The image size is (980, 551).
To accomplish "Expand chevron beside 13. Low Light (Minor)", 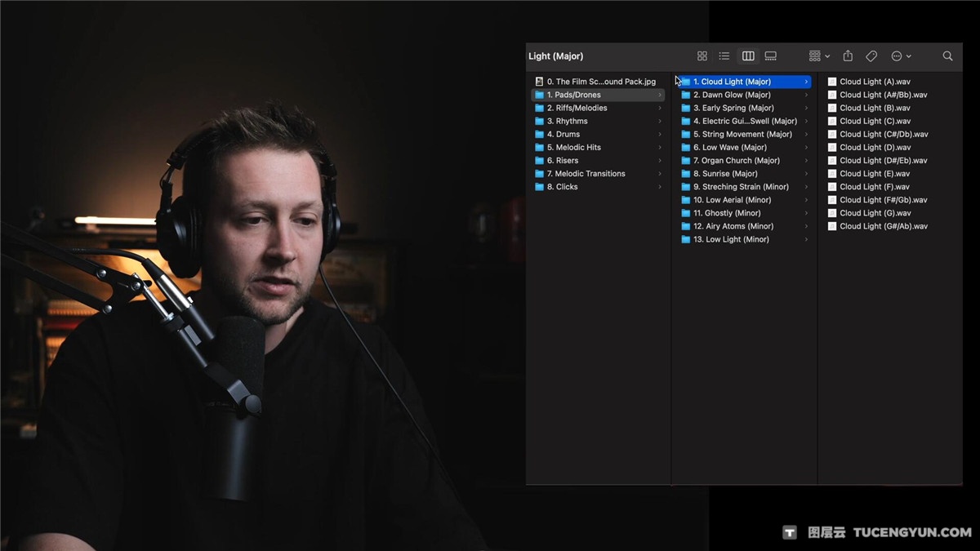I will click(x=806, y=239).
